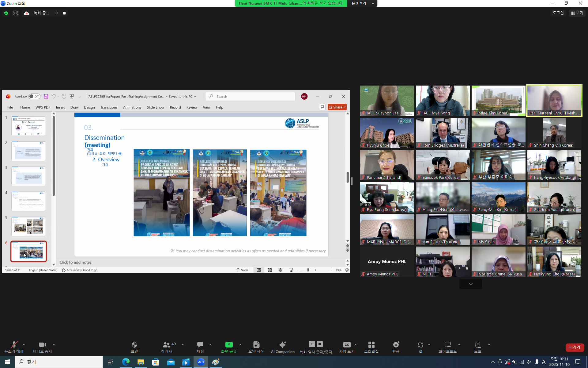
Task: Open the Slide Show ribbon tab
Action: pos(155,107)
